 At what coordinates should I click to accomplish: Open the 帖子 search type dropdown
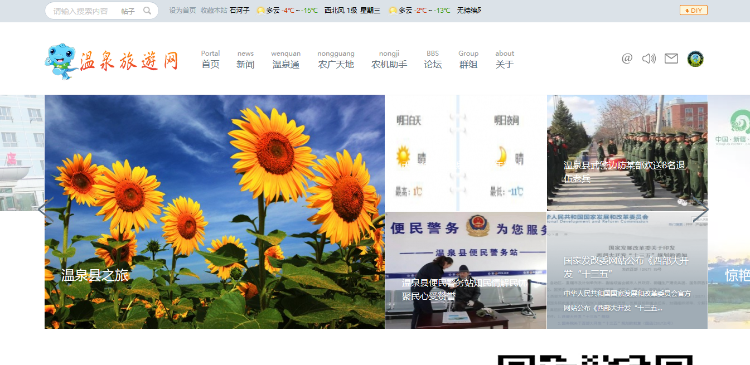128,11
